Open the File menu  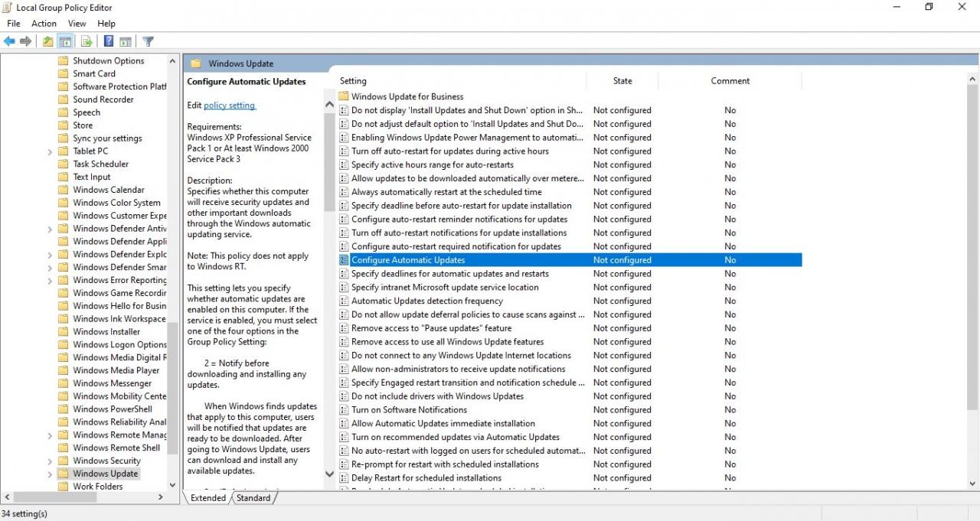(x=14, y=24)
